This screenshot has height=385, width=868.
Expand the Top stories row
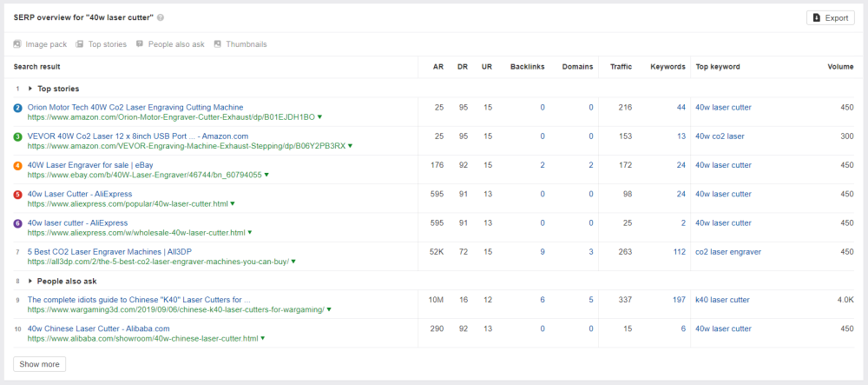[x=30, y=89]
